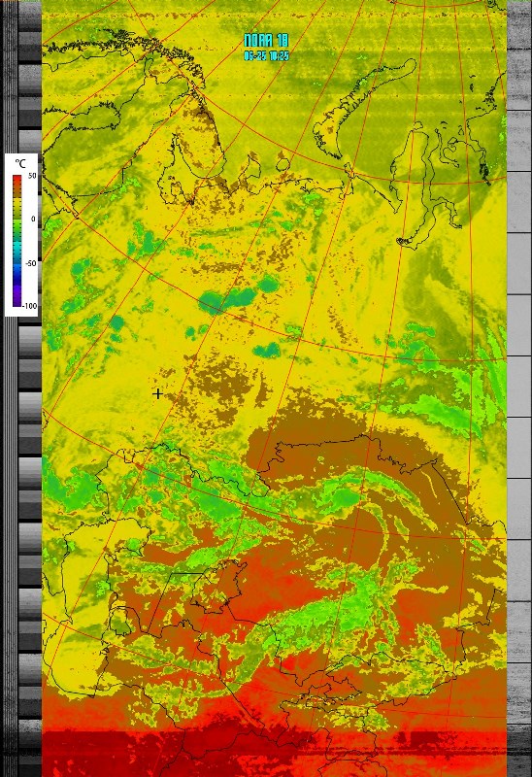Click the black crosshair marker on the map
The width and height of the screenshot is (532, 777).
[157, 394]
